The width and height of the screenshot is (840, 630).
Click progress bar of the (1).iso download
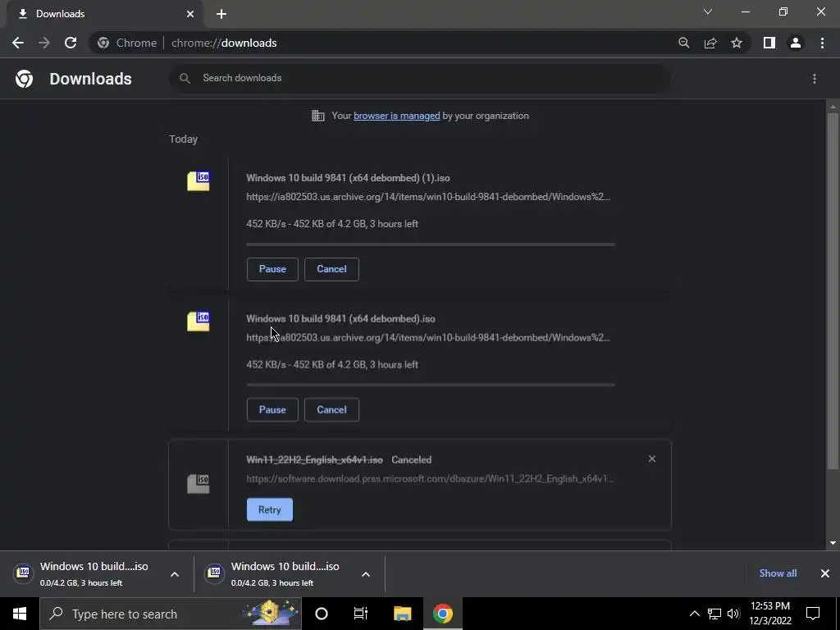point(431,244)
